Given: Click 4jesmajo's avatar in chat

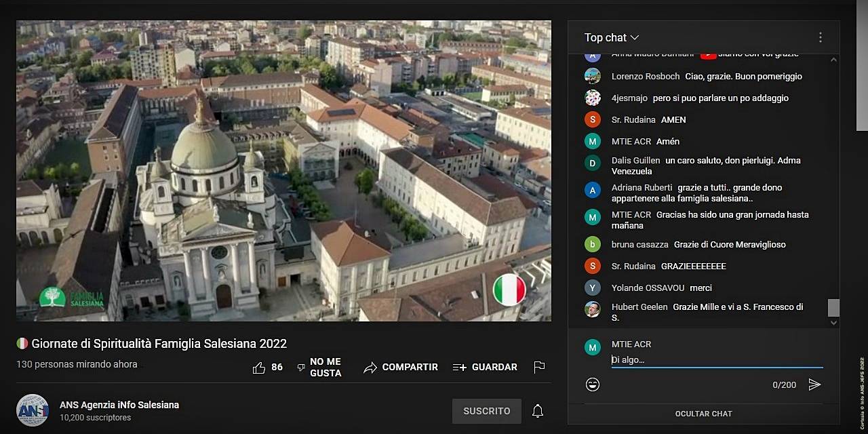Looking at the screenshot, I should pos(593,98).
